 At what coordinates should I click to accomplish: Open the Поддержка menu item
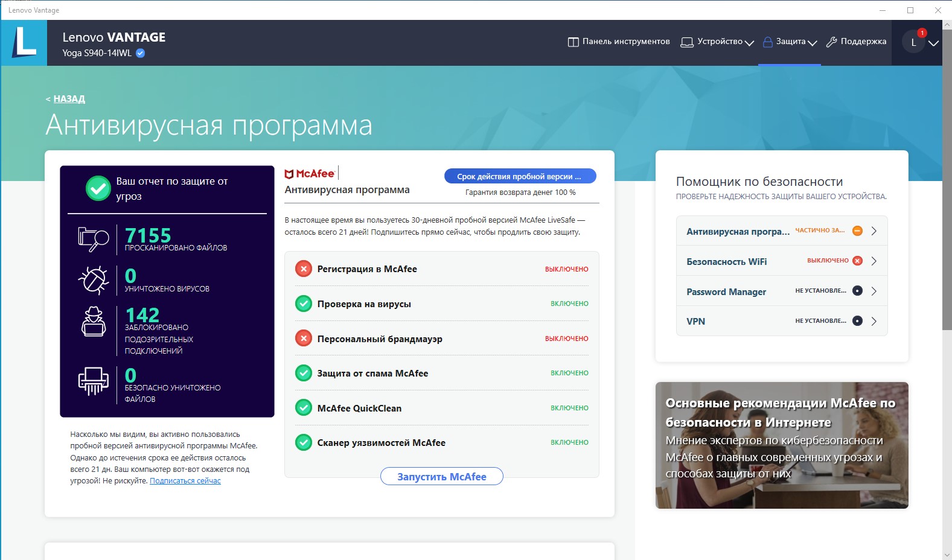(856, 42)
